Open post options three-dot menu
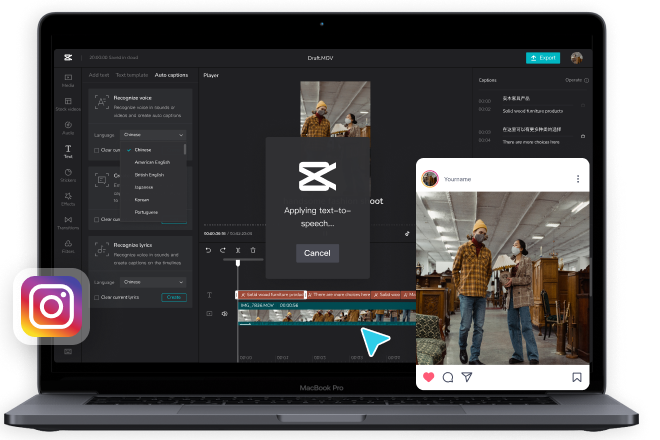The image size is (660, 440). coord(577,179)
